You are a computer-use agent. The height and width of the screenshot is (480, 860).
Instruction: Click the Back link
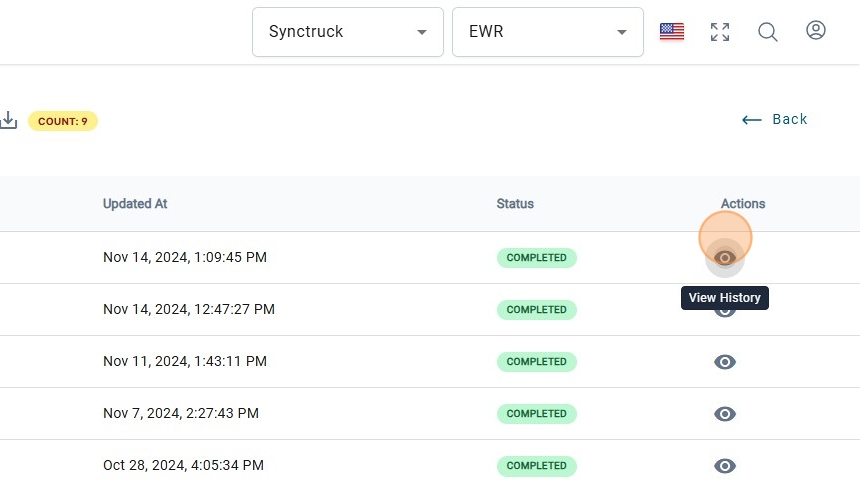(775, 120)
